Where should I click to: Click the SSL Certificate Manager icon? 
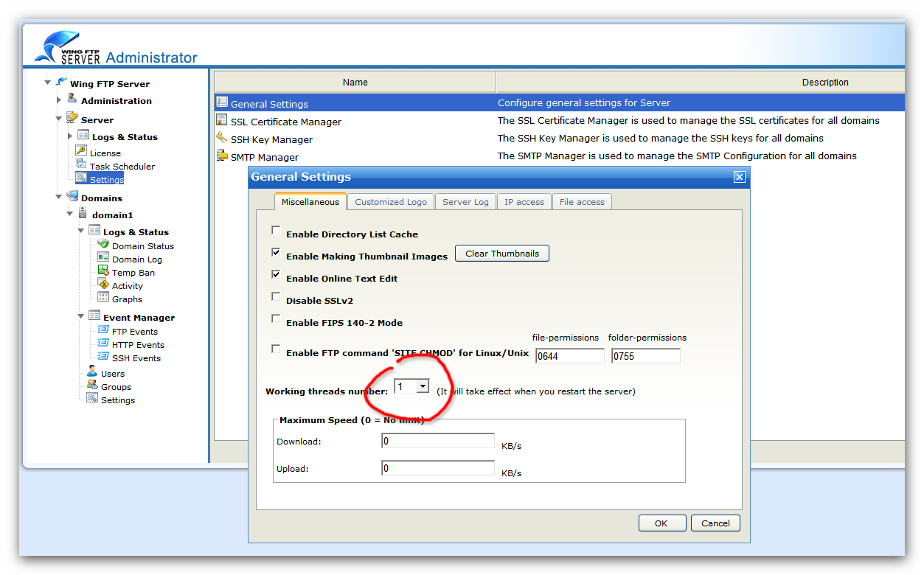[222, 120]
